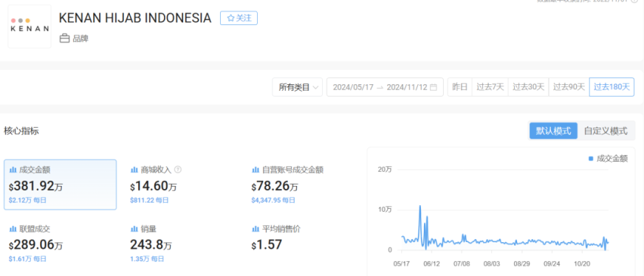Click the start date 2024/05/17 field

tap(353, 87)
